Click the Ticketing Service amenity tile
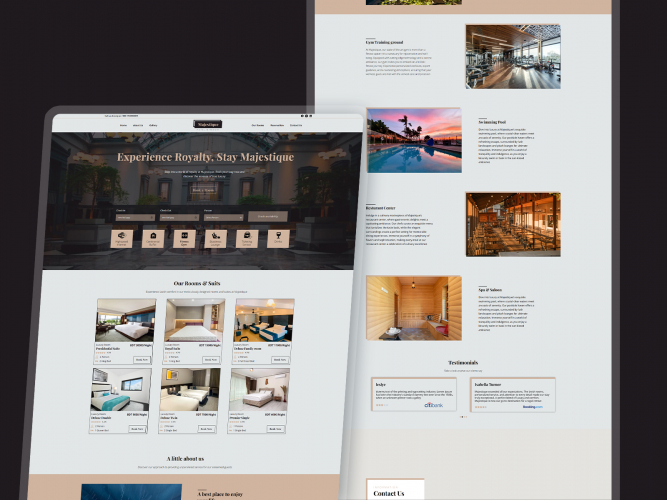667x500 pixels. tap(247, 239)
